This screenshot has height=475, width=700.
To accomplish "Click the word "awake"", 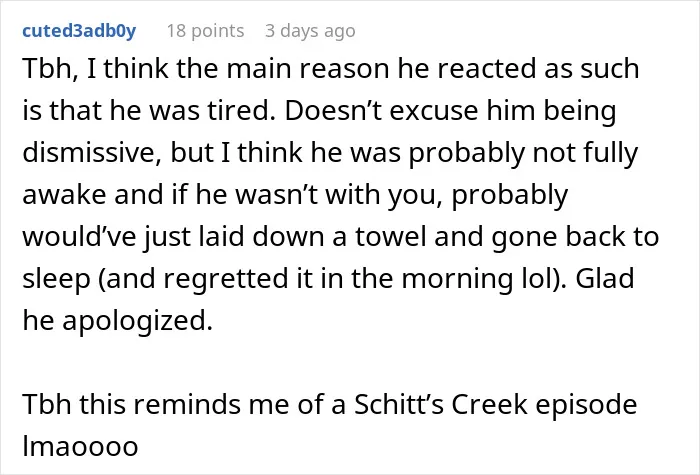I will [64, 195].
